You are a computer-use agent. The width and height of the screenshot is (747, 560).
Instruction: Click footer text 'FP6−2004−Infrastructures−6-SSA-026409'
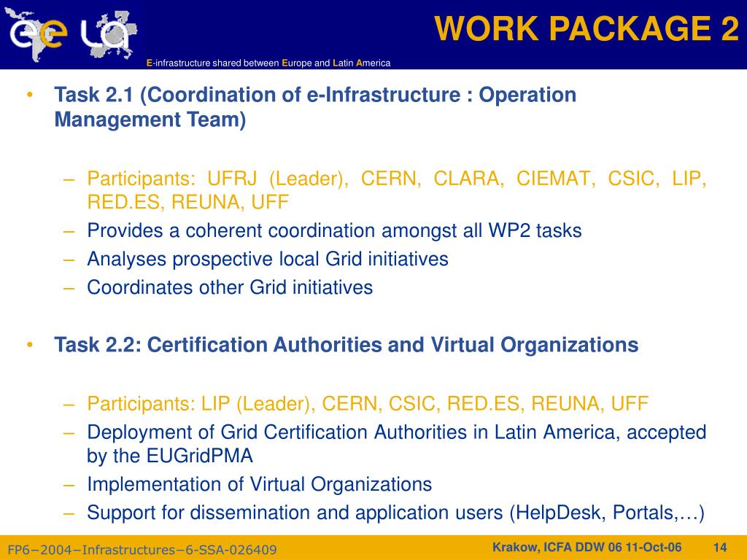[142, 550]
